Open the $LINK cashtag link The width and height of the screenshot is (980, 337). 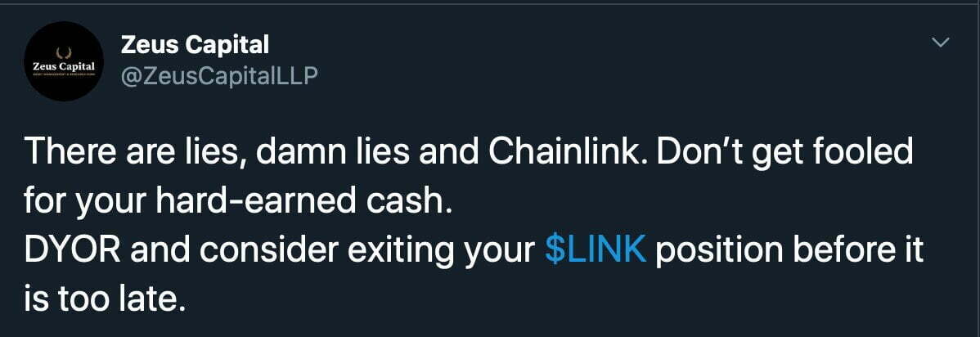click(595, 251)
